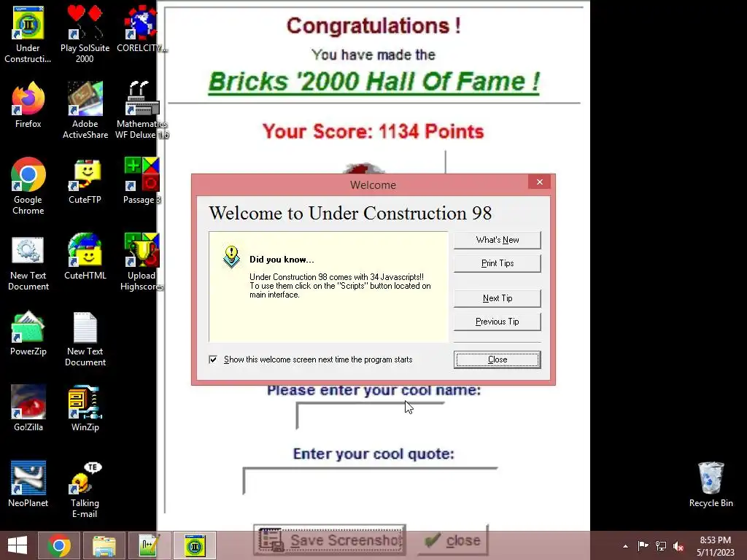Viewport: 747px width, 560px height.
Task: Open Mathematics WF Deluxe icon
Action: [142, 111]
